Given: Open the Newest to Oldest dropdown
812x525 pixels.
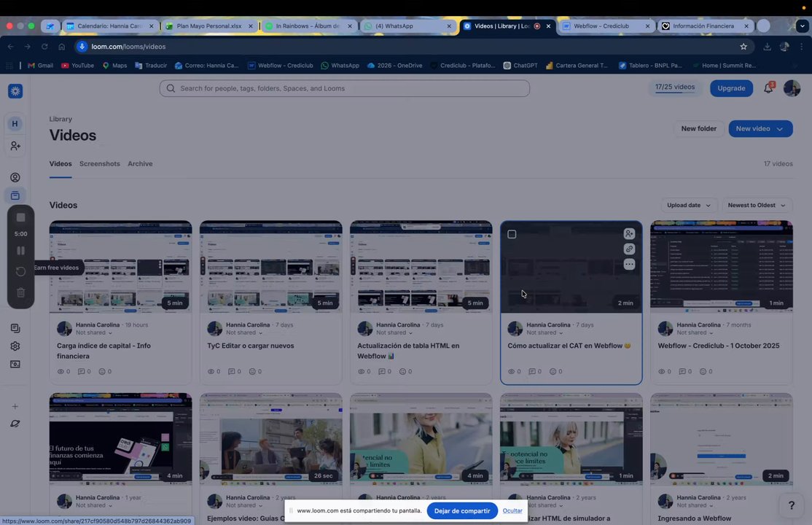Looking at the screenshot, I should click(x=757, y=205).
